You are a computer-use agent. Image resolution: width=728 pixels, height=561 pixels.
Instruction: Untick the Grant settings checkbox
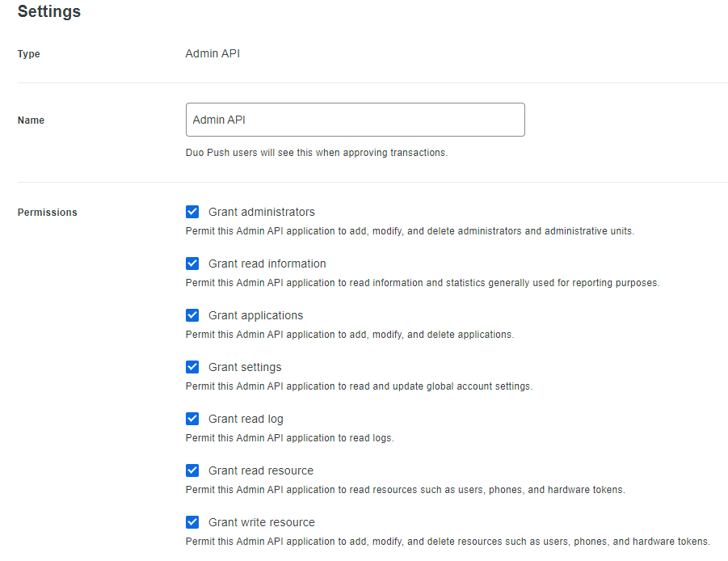pos(192,367)
